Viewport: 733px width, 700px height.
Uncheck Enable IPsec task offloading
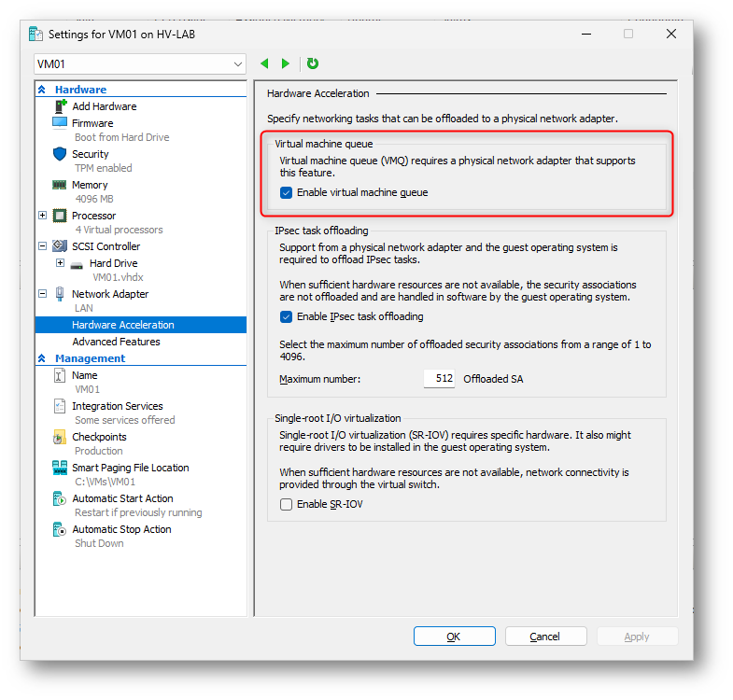click(x=286, y=316)
